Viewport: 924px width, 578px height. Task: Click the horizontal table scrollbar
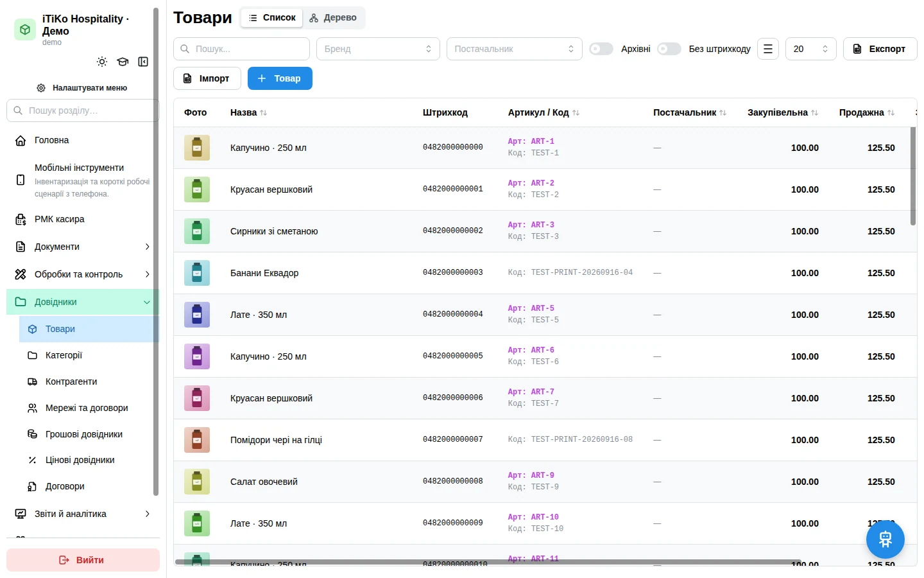tap(488, 562)
